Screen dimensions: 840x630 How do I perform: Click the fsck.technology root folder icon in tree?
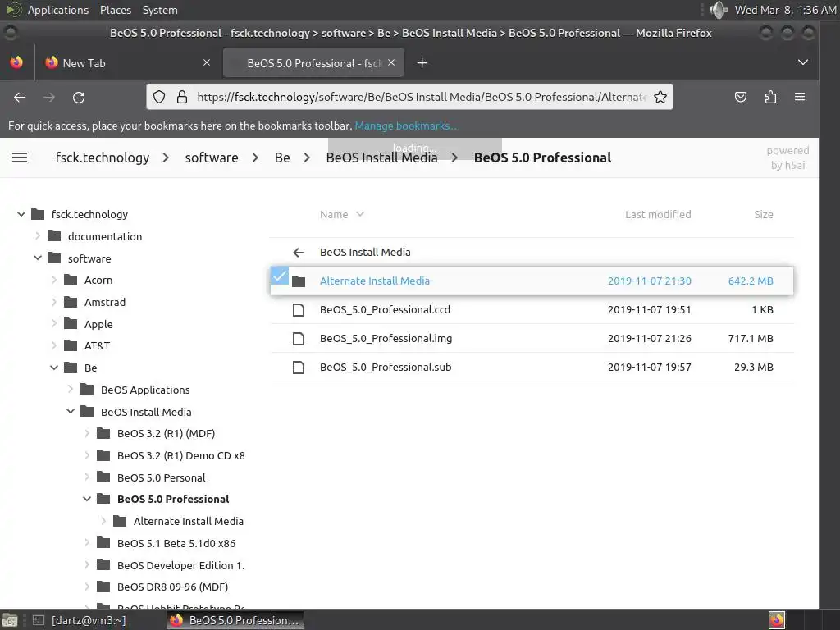pyautogui.click(x=38, y=214)
